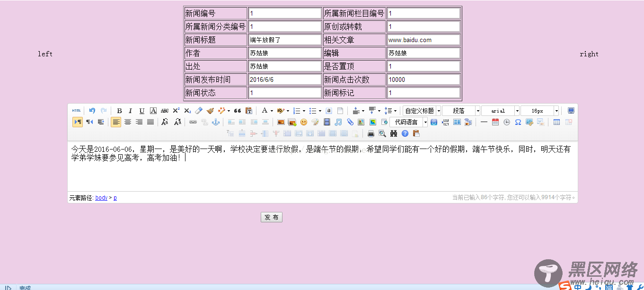Image resolution: width=644 pixels, height=290 pixels.
Task: Undo the last edit
Action: pyautogui.click(x=92, y=111)
